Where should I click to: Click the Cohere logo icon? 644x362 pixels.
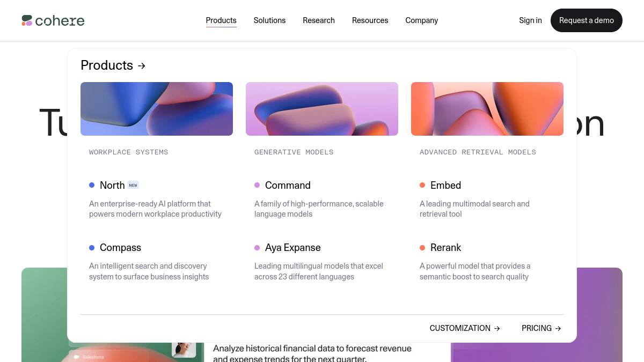[x=27, y=20]
